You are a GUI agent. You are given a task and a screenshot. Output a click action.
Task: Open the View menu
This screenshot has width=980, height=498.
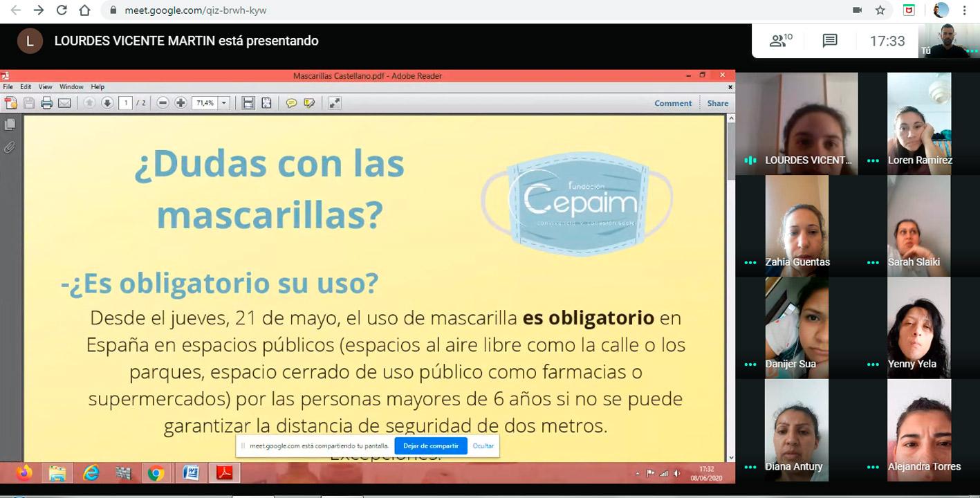[x=45, y=86]
